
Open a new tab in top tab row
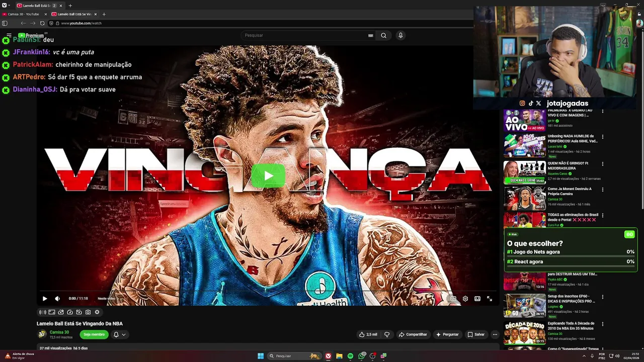coord(70,6)
